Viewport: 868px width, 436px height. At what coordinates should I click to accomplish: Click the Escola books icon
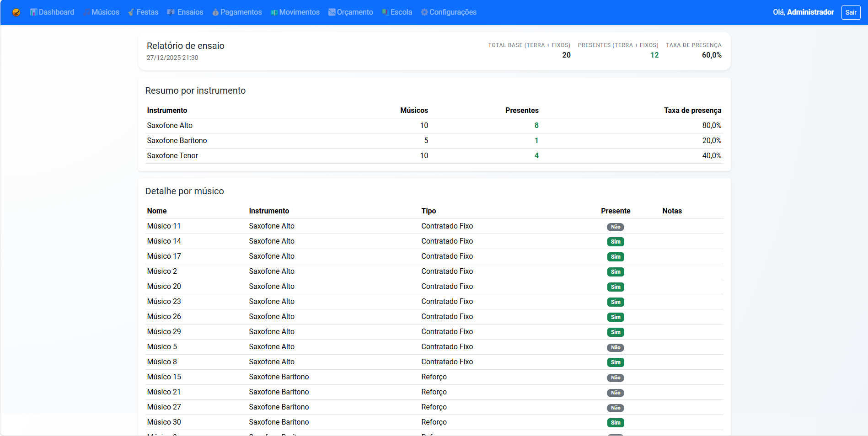(386, 12)
